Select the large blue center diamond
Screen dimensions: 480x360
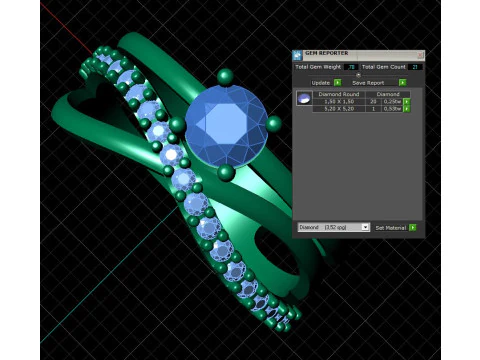click(x=226, y=126)
